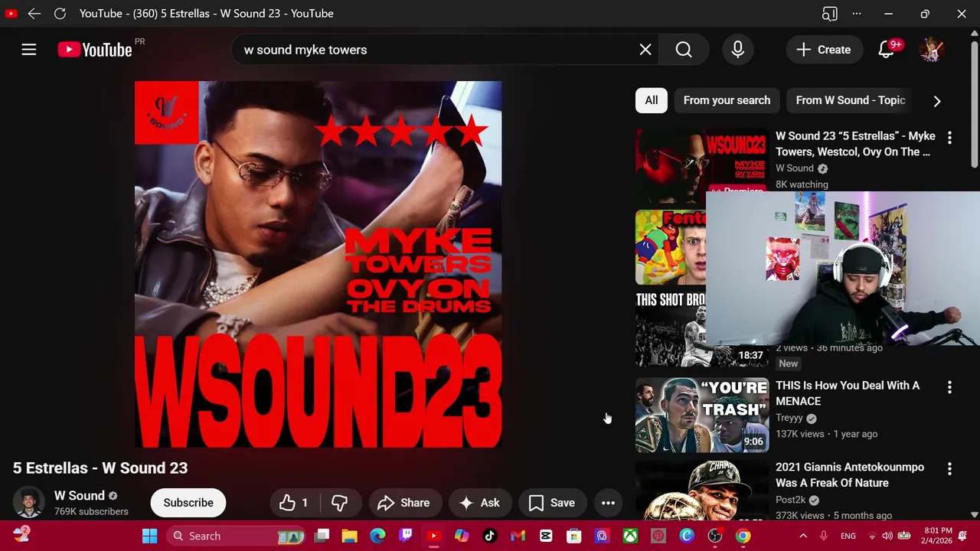Click the Ask button

(x=480, y=503)
